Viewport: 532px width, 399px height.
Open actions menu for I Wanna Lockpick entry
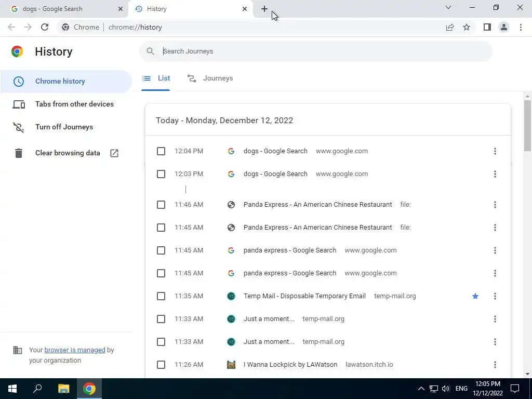pyautogui.click(x=495, y=365)
